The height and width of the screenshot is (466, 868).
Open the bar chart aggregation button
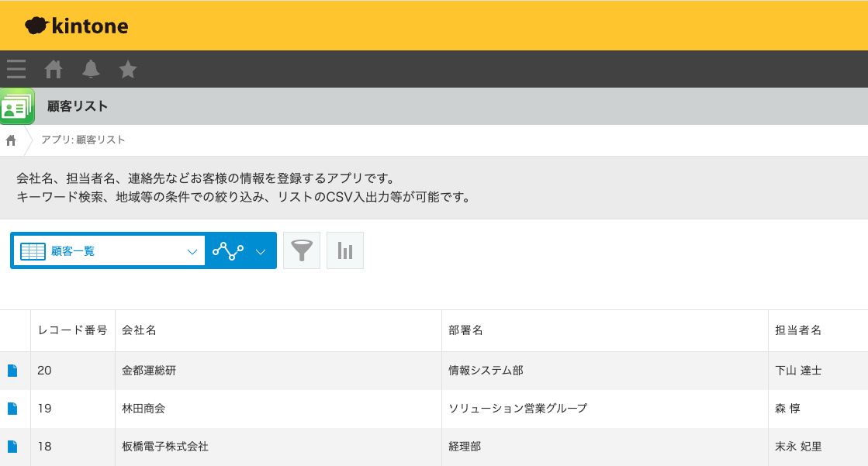[x=345, y=250]
